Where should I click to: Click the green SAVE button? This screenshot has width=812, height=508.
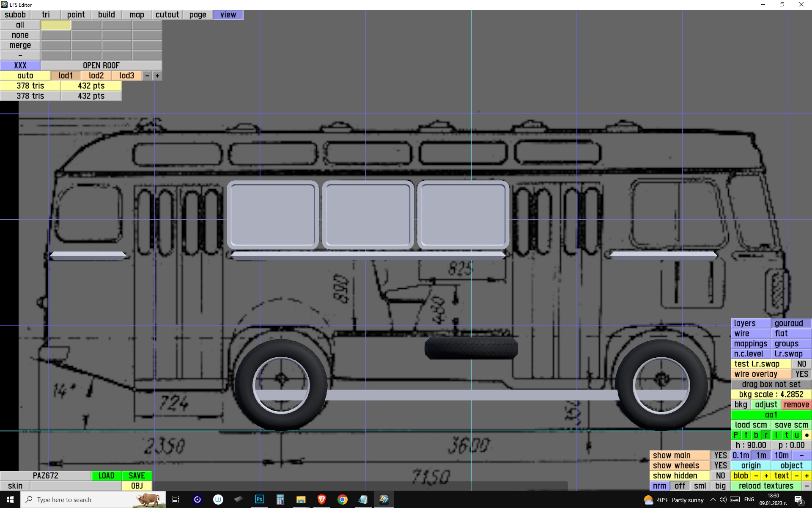click(137, 475)
